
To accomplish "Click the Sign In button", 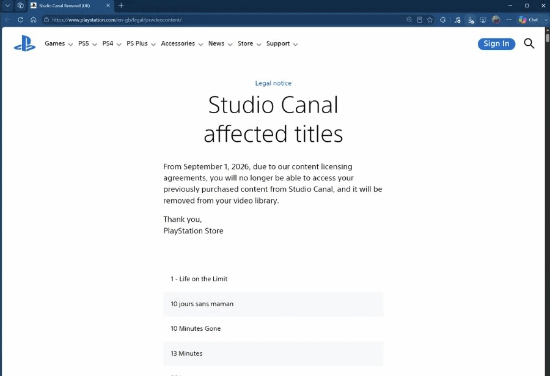I will pyautogui.click(x=496, y=44).
